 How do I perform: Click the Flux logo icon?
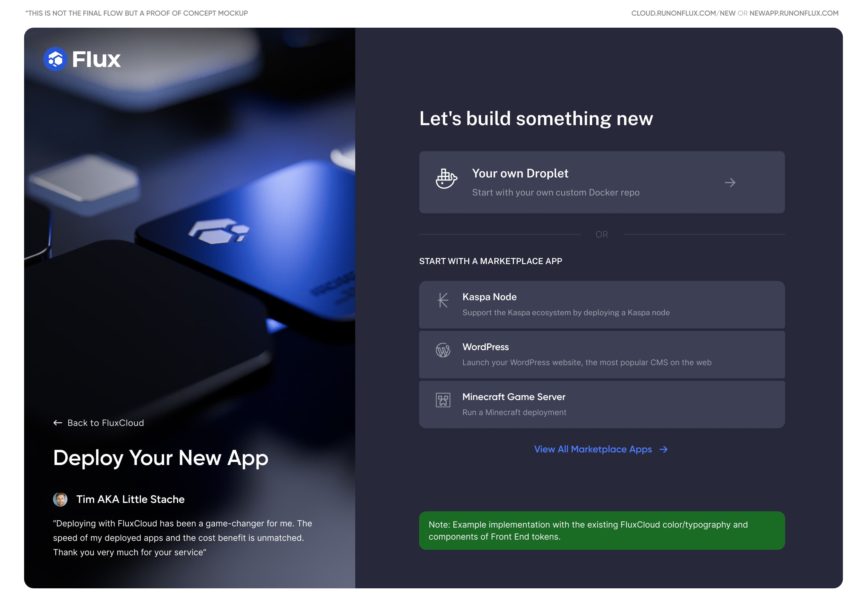pyautogui.click(x=55, y=59)
